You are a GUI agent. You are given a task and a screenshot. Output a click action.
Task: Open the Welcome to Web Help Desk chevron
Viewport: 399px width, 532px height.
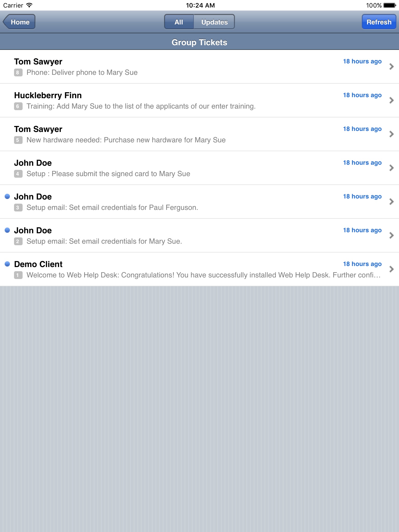click(391, 269)
